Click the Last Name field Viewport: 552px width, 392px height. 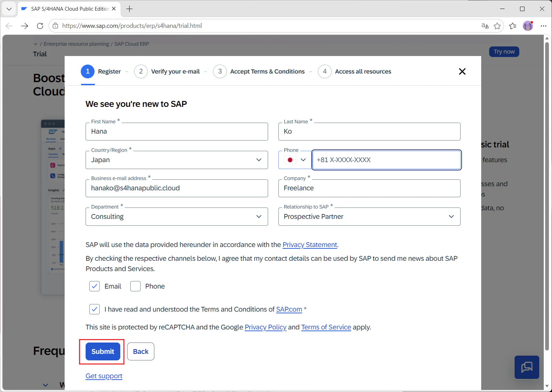pyautogui.click(x=369, y=132)
